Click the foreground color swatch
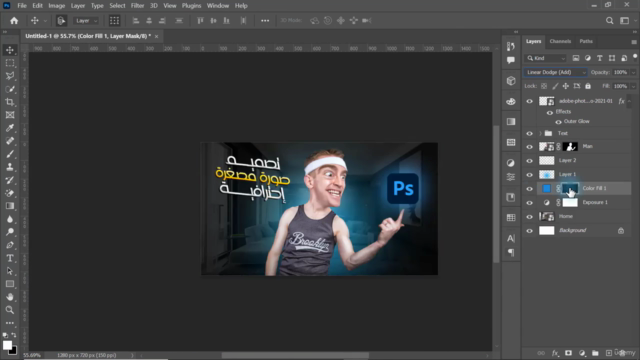 (7, 345)
